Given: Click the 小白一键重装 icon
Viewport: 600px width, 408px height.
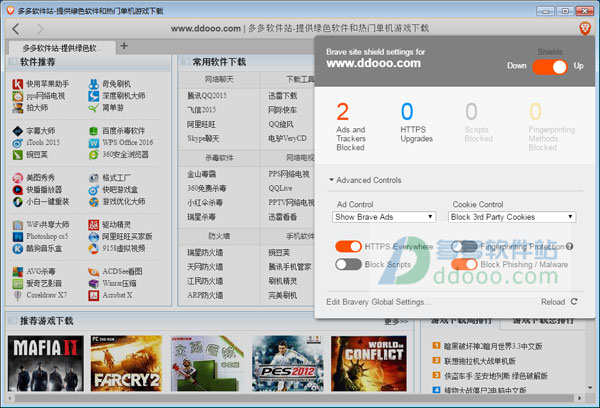Looking at the screenshot, I should pyautogui.click(x=18, y=202).
